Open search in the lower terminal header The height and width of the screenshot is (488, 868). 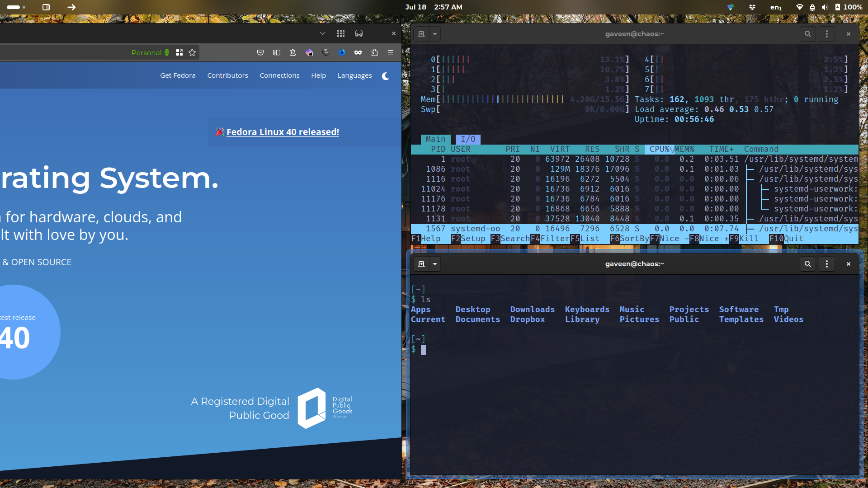click(x=808, y=264)
